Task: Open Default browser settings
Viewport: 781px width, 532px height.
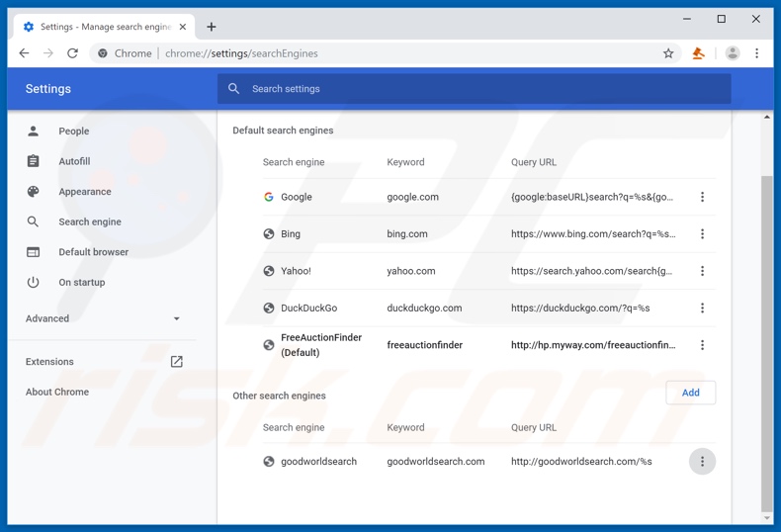Action: (x=93, y=252)
